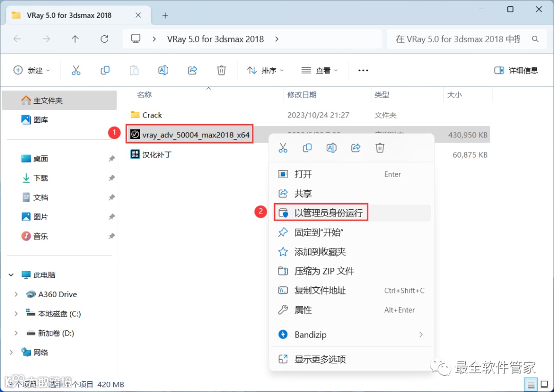Open the New dropdown menu

click(31, 70)
